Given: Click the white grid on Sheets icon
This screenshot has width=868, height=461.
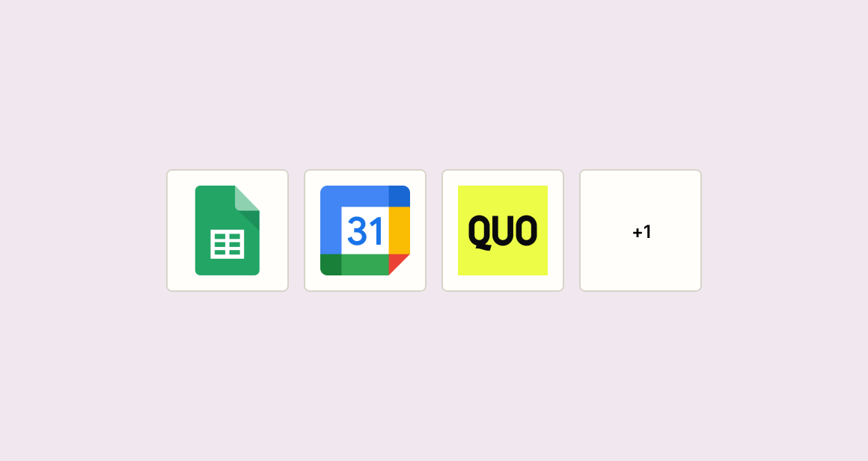Looking at the screenshot, I should point(227,244).
